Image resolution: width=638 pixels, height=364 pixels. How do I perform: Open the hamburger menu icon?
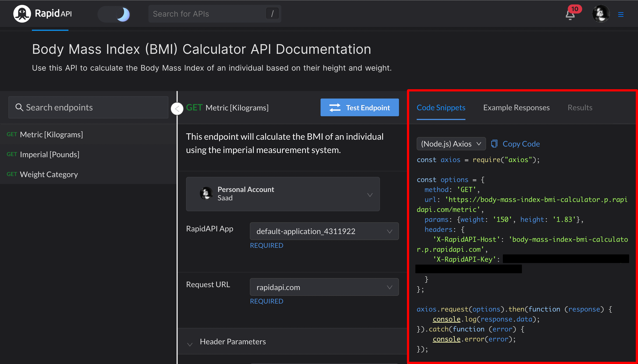[620, 14]
